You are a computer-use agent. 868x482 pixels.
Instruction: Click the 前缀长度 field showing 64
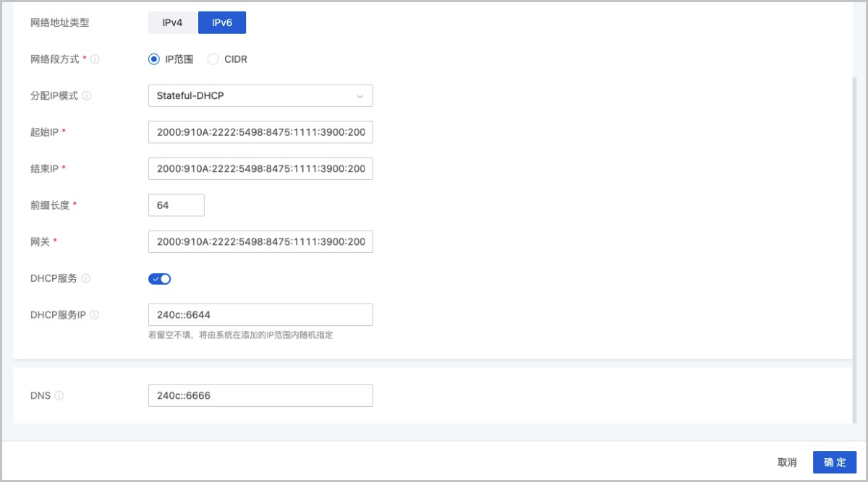(x=176, y=205)
